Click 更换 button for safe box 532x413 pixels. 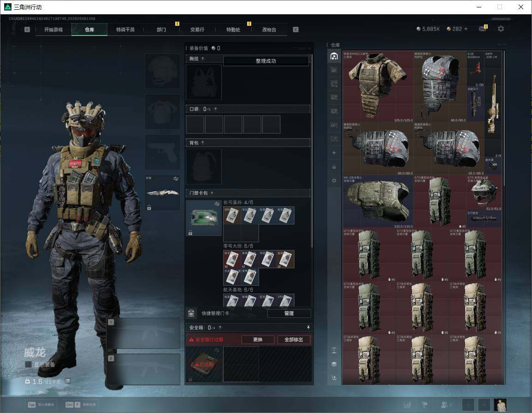258,339
